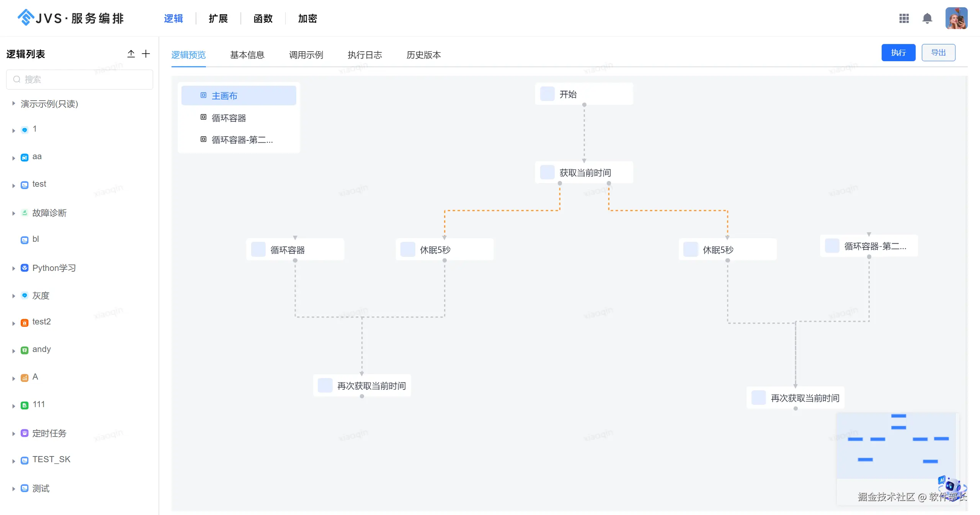Image resolution: width=980 pixels, height=515 pixels.
Task: Open the notification bell
Action: click(927, 18)
